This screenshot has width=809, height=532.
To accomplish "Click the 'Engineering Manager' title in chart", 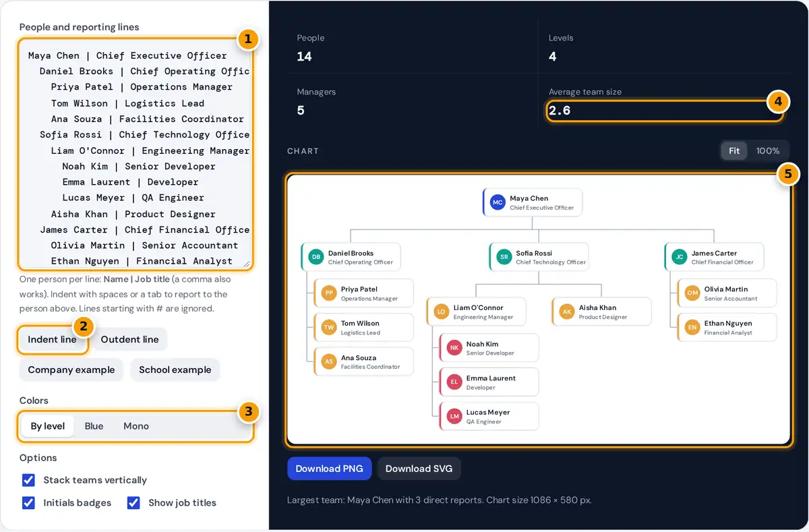I will (x=483, y=317).
